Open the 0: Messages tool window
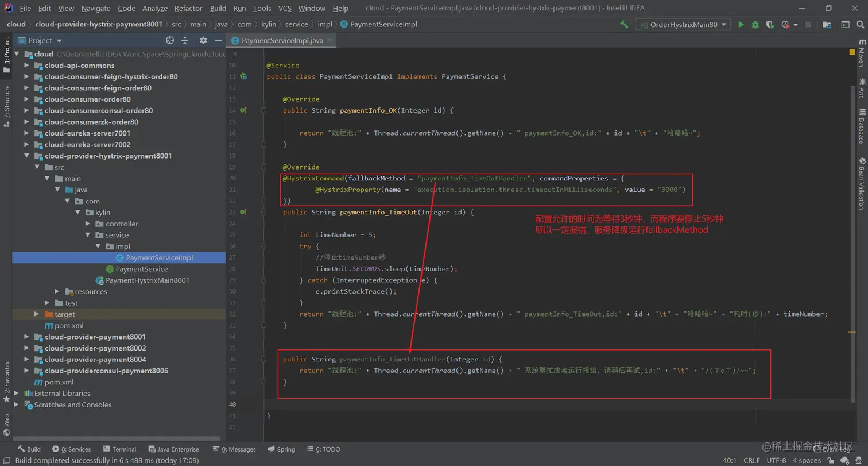The height and width of the screenshot is (466, 868). tap(234, 449)
